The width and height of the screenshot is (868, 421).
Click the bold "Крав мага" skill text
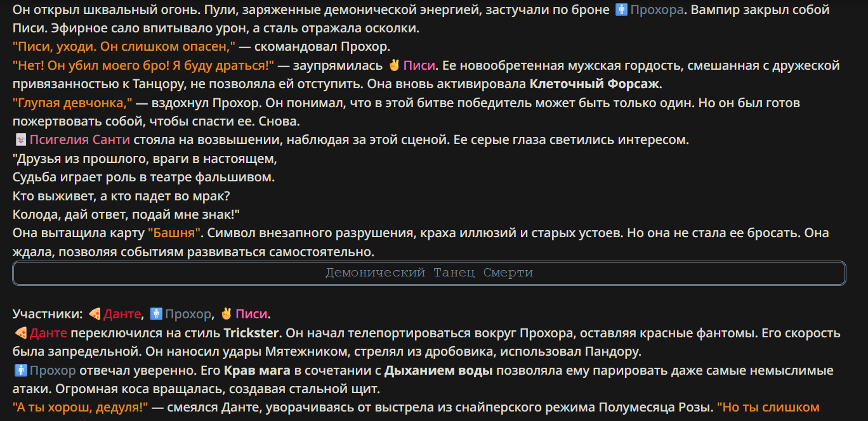[x=257, y=370]
